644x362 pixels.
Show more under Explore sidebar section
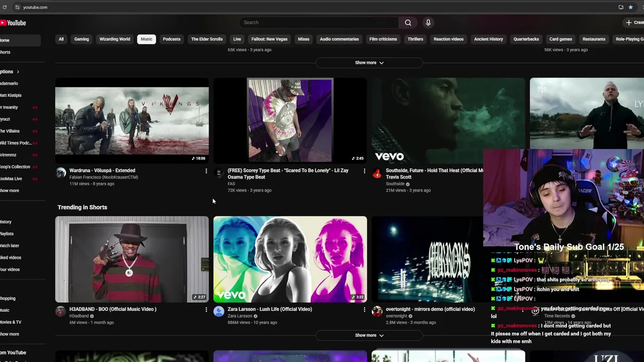(x=10, y=334)
